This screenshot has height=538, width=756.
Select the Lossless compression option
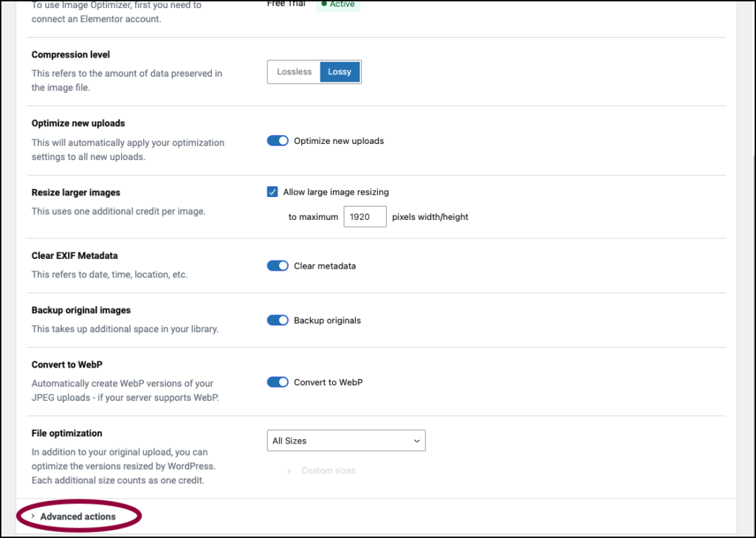(294, 72)
